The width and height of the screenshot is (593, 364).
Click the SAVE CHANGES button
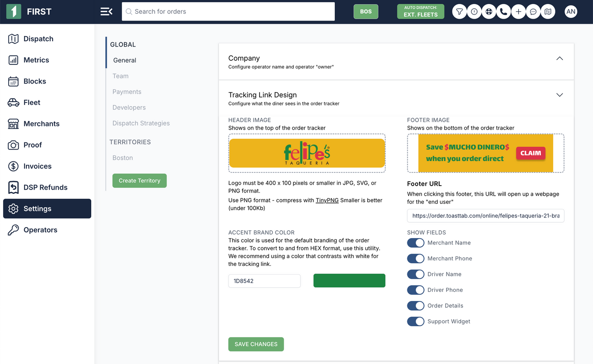coord(256,344)
